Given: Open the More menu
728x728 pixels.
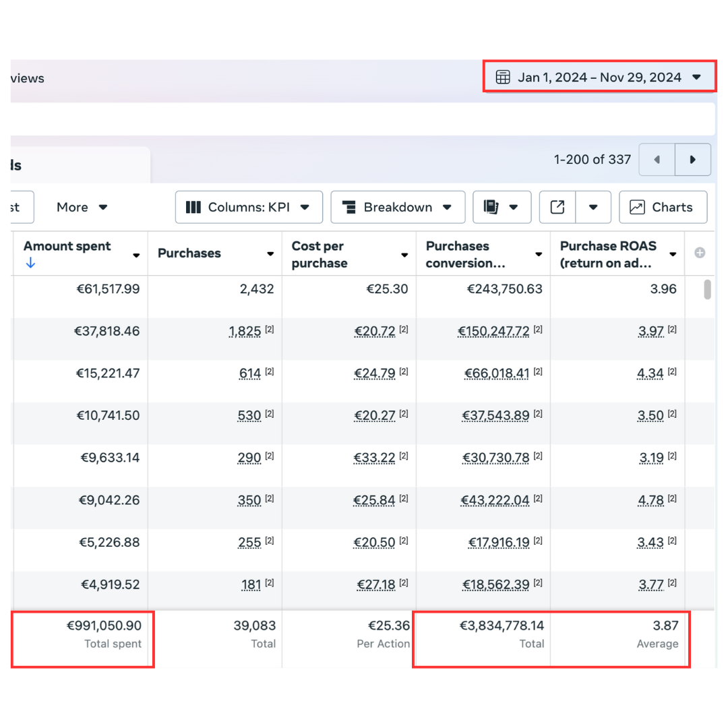Looking at the screenshot, I should point(82,208).
